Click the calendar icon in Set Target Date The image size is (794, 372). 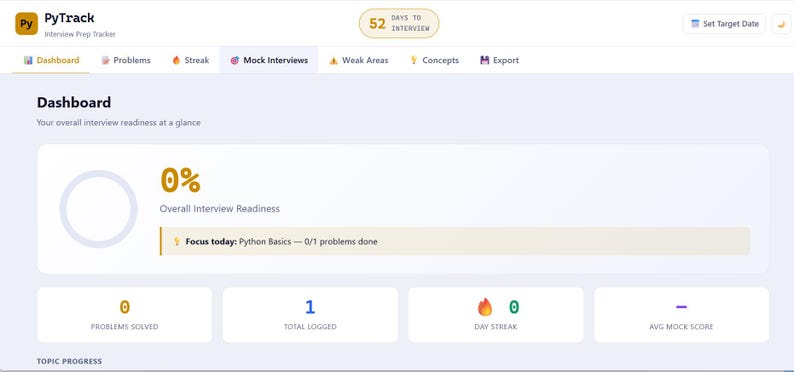(695, 24)
